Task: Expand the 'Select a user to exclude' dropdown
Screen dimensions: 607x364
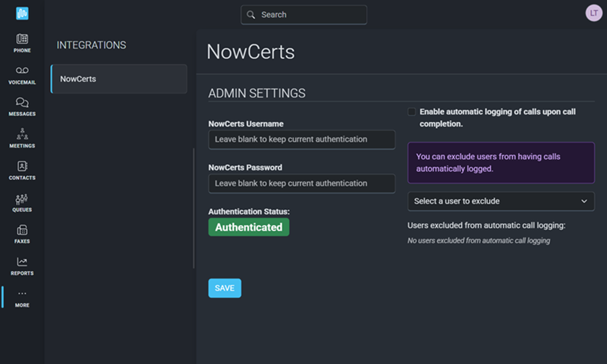Action: pyautogui.click(x=500, y=201)
